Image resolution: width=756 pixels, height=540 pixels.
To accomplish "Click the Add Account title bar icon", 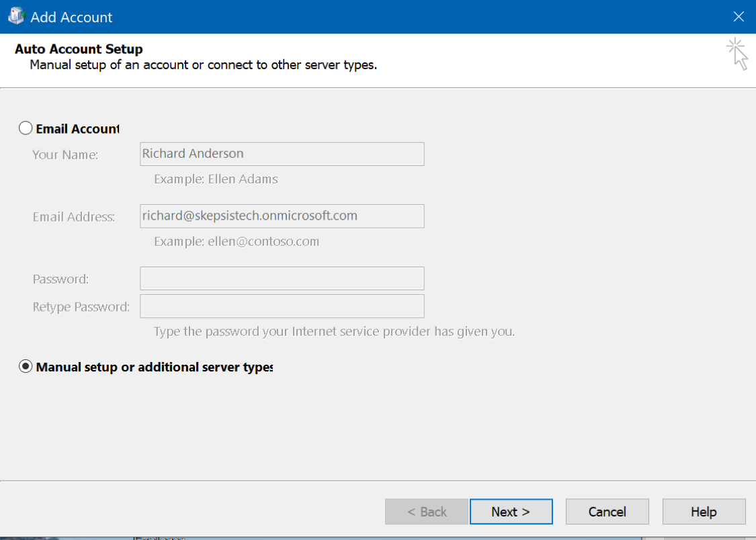I will (16, 16).
